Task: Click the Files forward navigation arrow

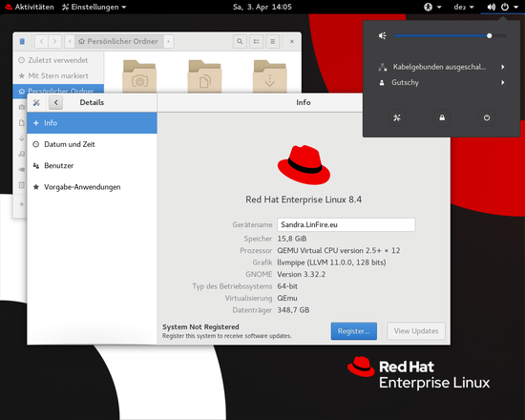Action: click(x=54, y=42)
